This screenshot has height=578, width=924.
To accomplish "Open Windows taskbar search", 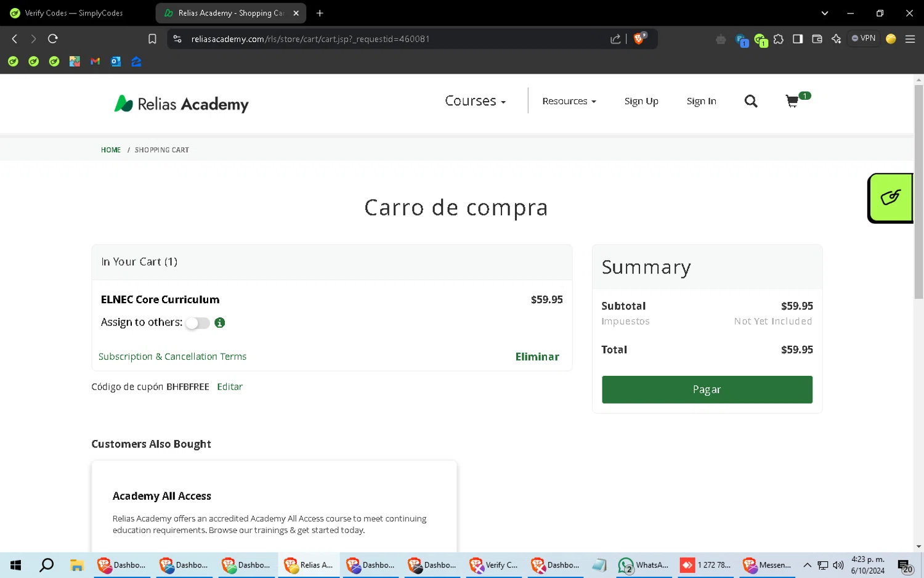I will click(x=46, y=565).
